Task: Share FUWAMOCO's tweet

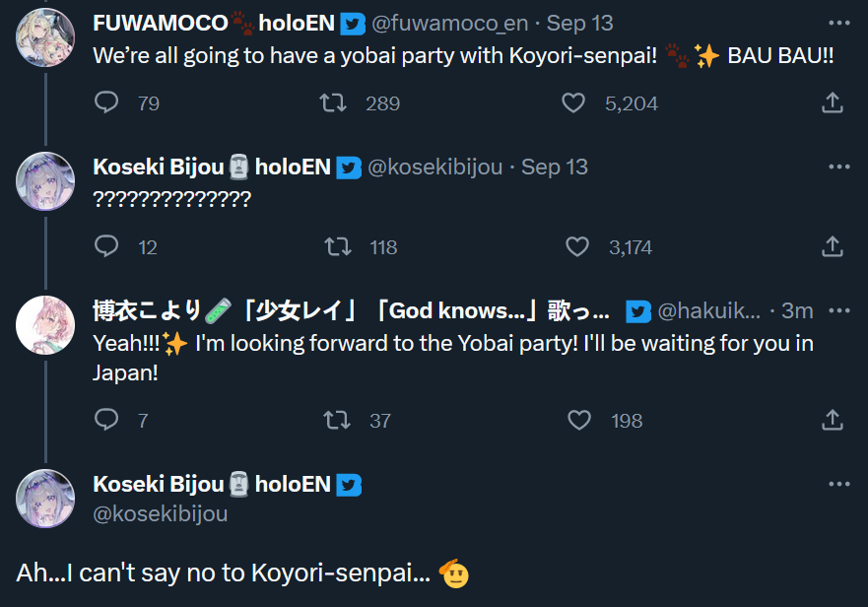Action: [x=832, y=102]
